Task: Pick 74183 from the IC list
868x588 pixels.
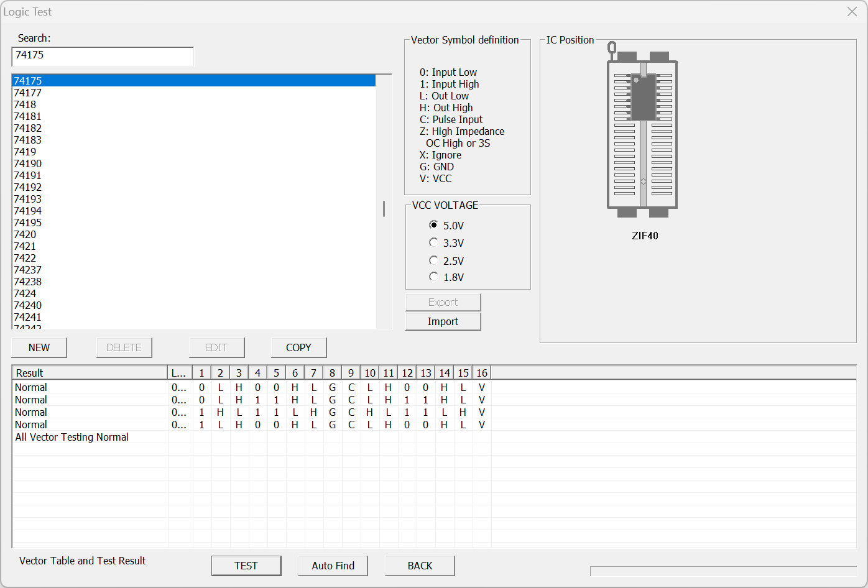Action: coord(194,140)
